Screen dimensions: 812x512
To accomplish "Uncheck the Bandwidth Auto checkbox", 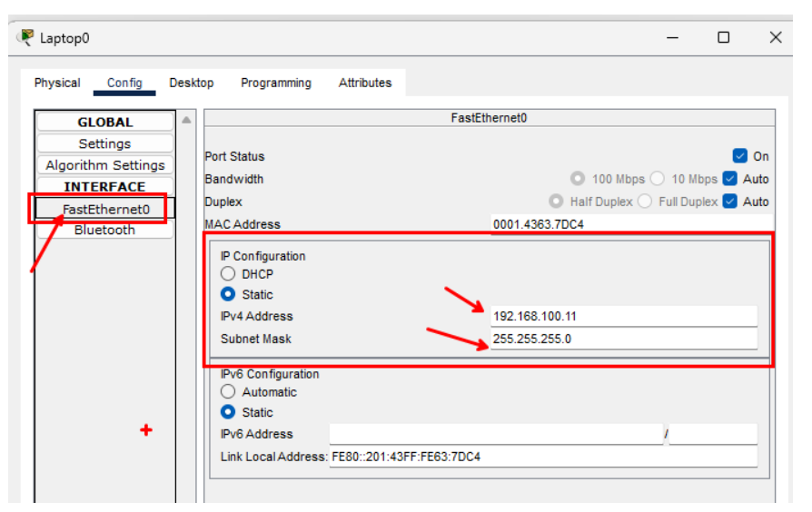I will (730, 179).
